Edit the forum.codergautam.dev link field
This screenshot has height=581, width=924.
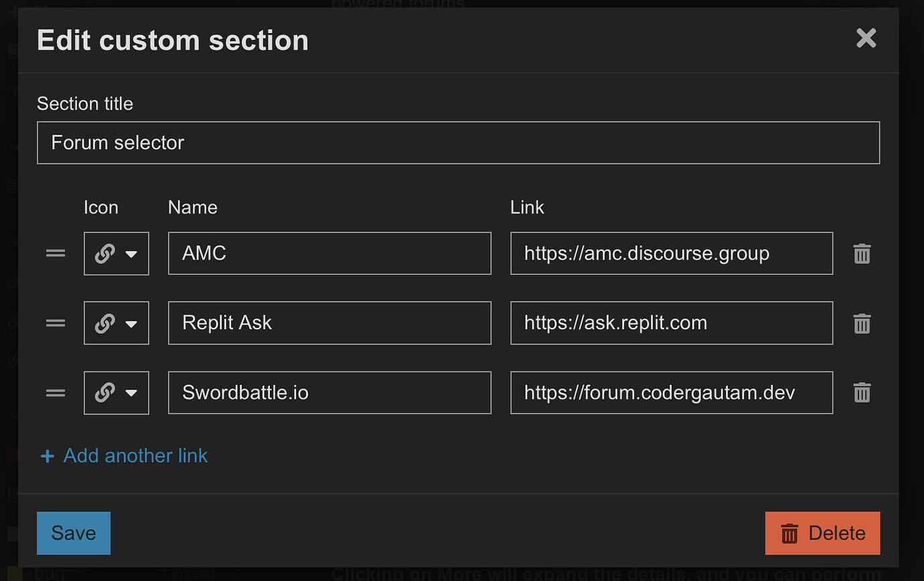click(x=672, y=392)
